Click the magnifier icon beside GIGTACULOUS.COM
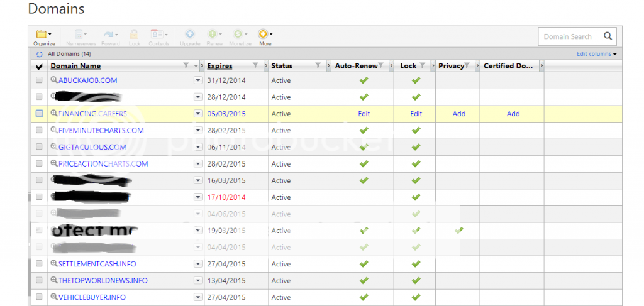This screenshot has height=306, width=644. click(x=54, y=147)
